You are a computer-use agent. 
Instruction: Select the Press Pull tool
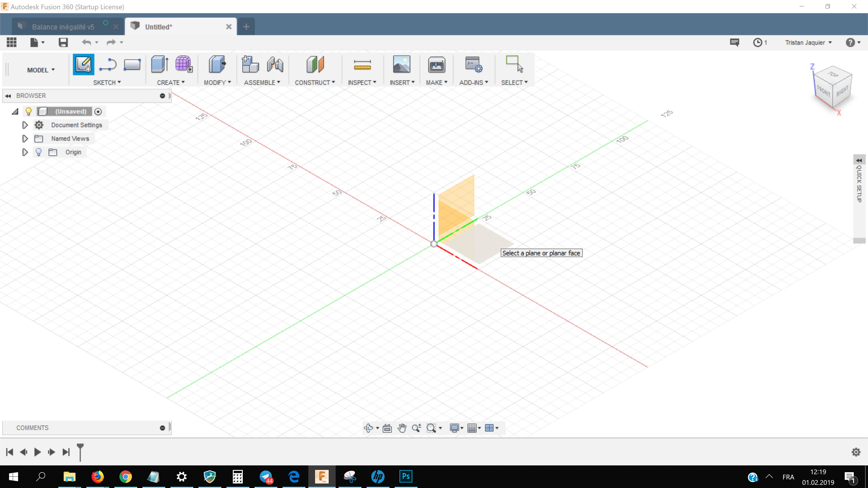coord(217,64)
